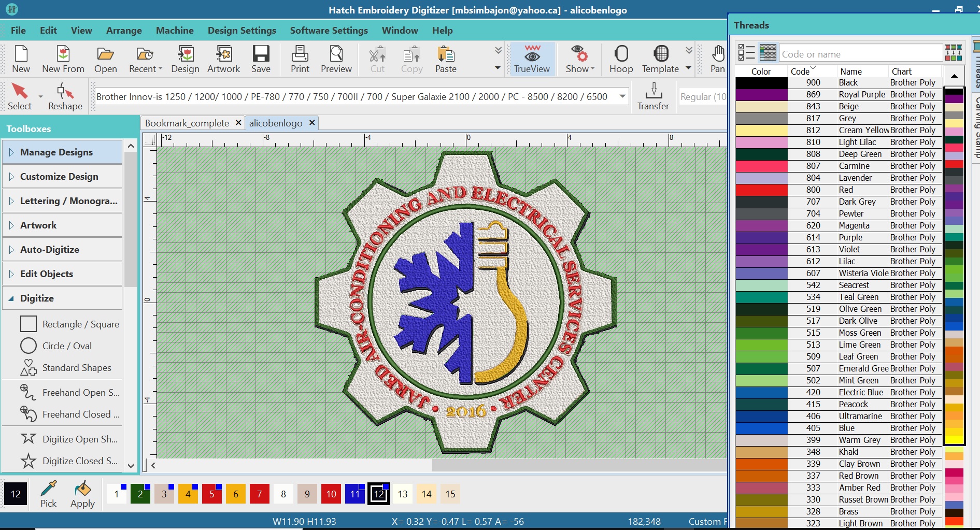Screen dimensions: 980x530
Task: Open the Arrange menu
Action: click(x=124, y=31)
